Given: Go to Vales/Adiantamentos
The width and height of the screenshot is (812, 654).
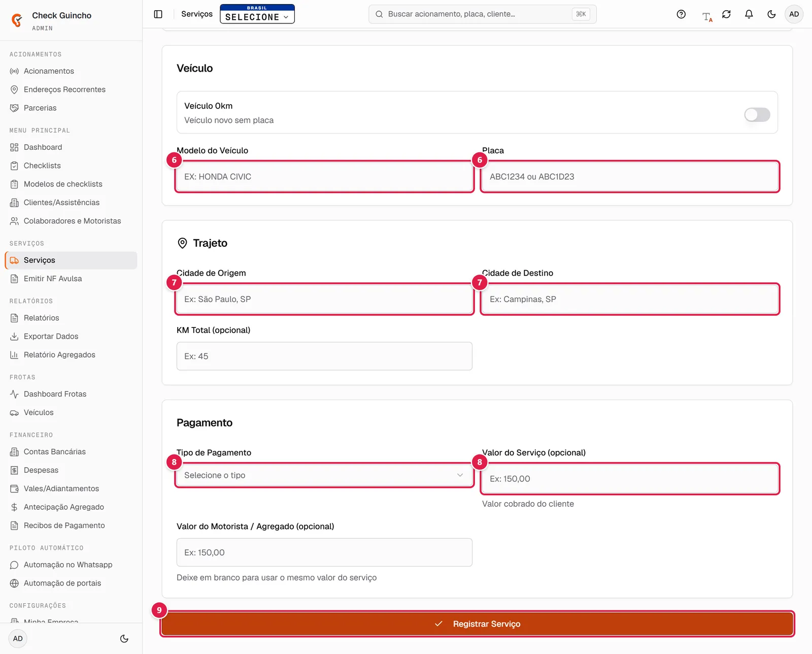Looking at the screenshot, I should pos(71,488).
